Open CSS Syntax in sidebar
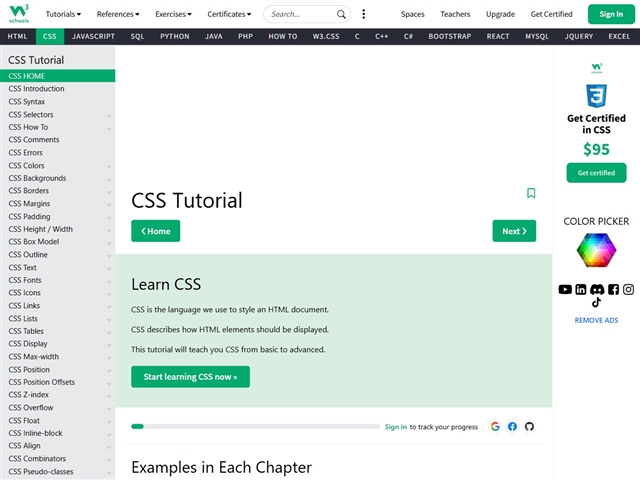 point(58,102)
